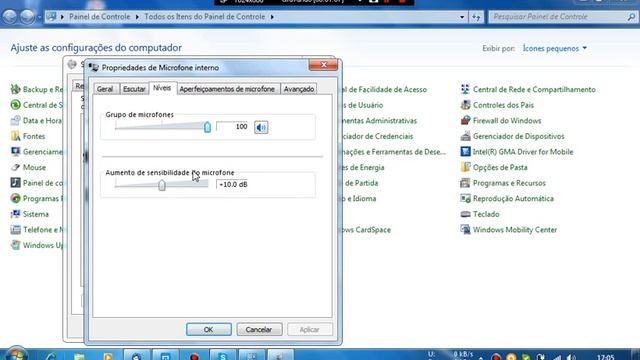
Task: Go back with the navigation arrow
Action: coord(10,17)
